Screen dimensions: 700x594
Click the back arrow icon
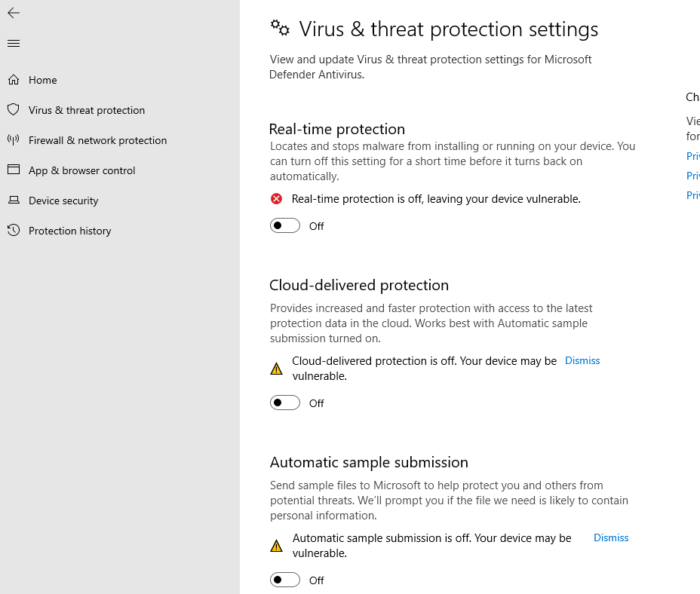[x=14, y=13]
